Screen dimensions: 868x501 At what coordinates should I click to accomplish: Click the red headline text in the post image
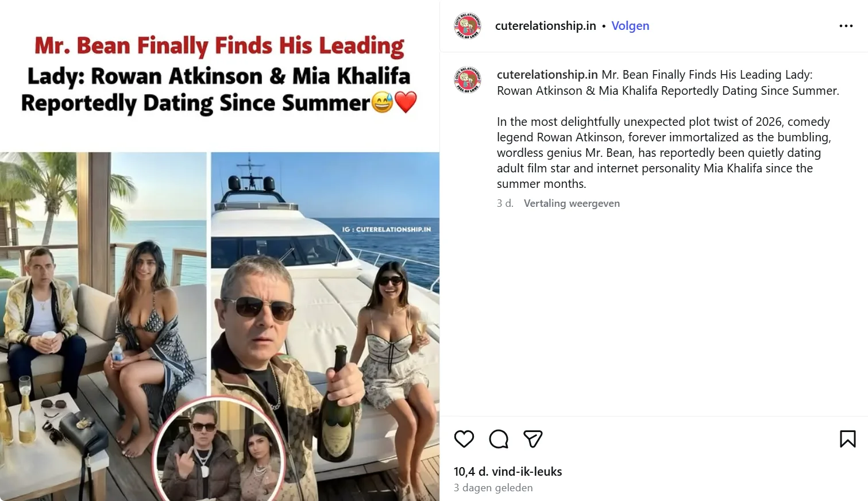click(x=219, y=45)
